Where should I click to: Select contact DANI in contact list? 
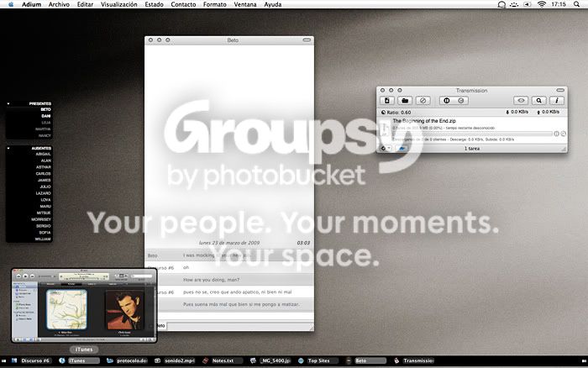46,116
